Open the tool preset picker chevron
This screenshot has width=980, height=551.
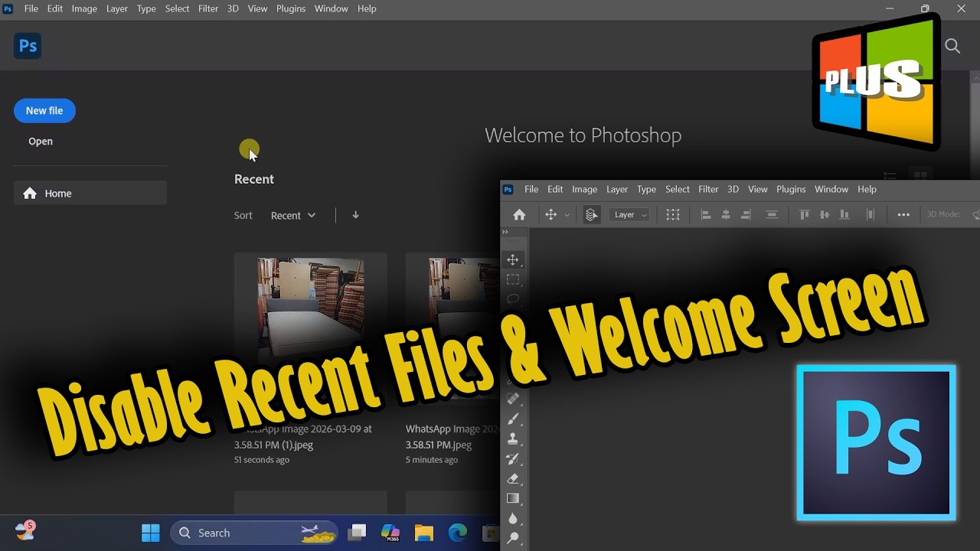pos(567,215)
